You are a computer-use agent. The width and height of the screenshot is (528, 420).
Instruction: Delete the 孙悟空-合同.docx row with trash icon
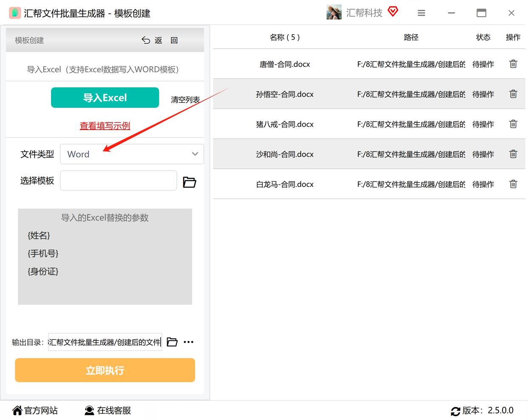pos(513,94)
